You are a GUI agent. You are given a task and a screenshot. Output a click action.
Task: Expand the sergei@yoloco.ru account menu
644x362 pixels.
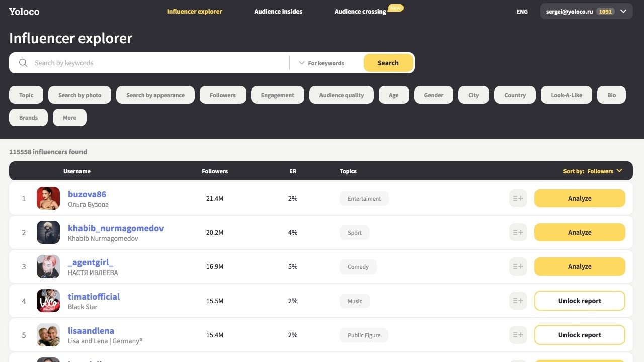point(586,11)
